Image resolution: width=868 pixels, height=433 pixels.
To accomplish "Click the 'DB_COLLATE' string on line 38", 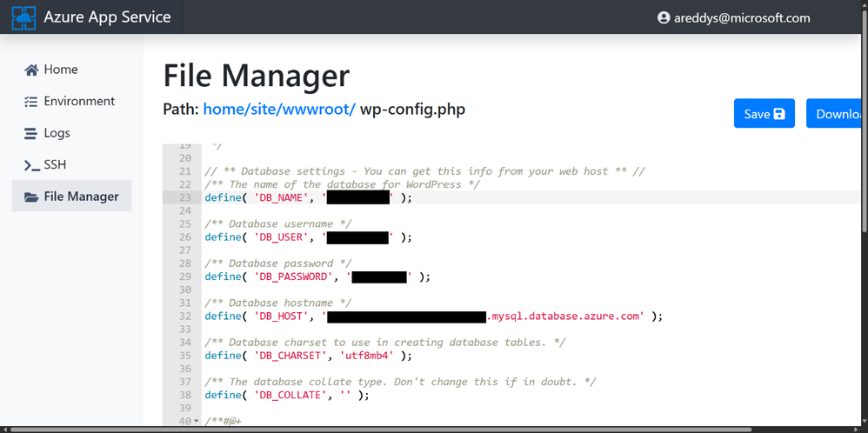I will pos(290,396).
